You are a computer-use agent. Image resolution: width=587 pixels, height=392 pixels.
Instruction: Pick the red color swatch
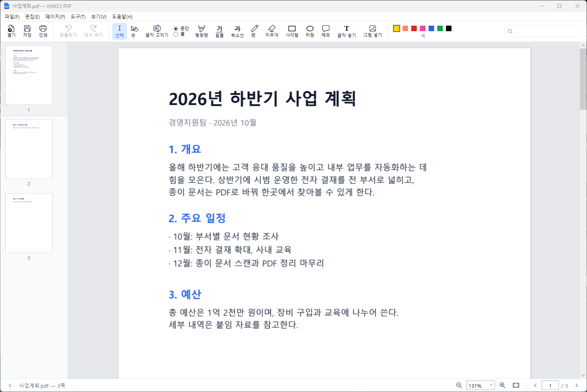414,28
